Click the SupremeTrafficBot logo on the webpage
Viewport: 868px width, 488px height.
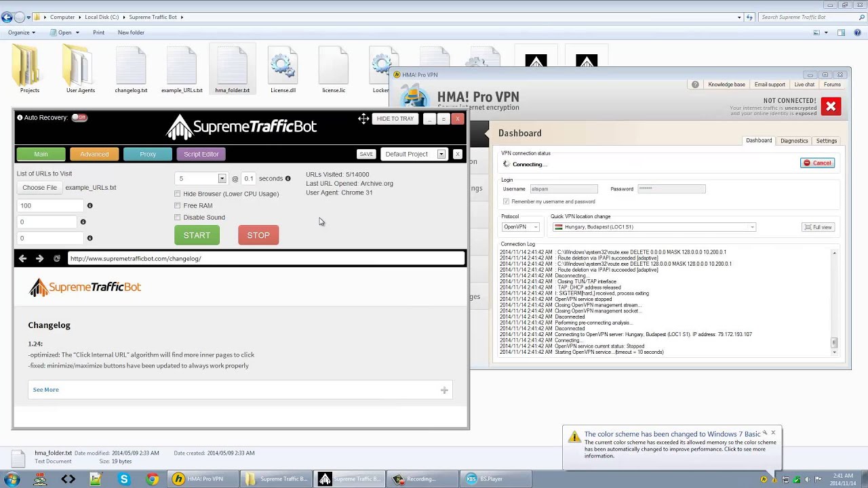click(x=85, y=287)
